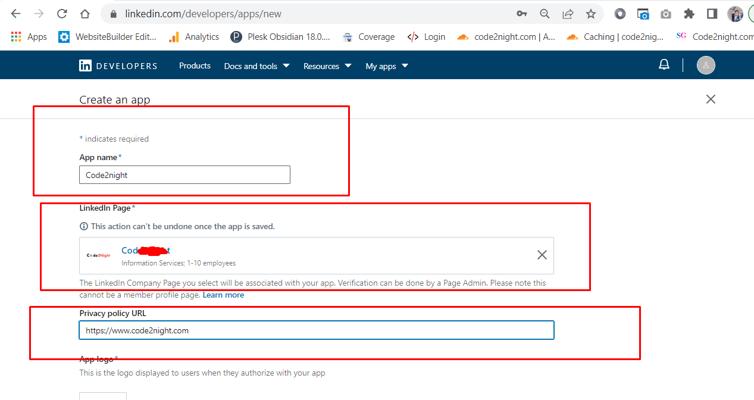Open the Products menu item
Viewport: 754px width, 400px height.
[194, 66]
